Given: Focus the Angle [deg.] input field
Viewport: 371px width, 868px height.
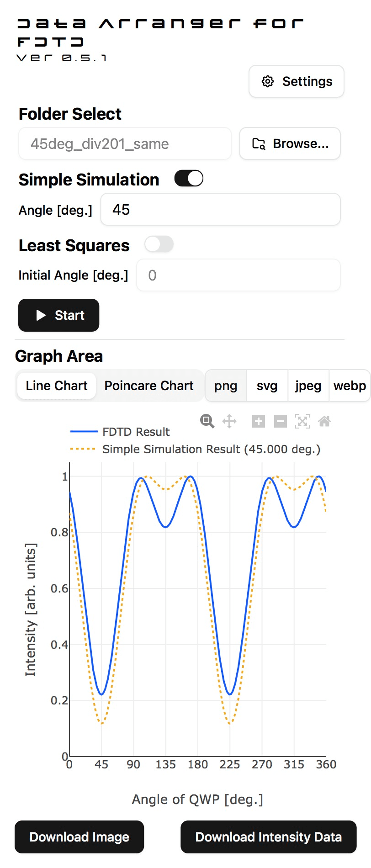Looking at the screenshot, I should pyautogui.click(x=220, y=210).
